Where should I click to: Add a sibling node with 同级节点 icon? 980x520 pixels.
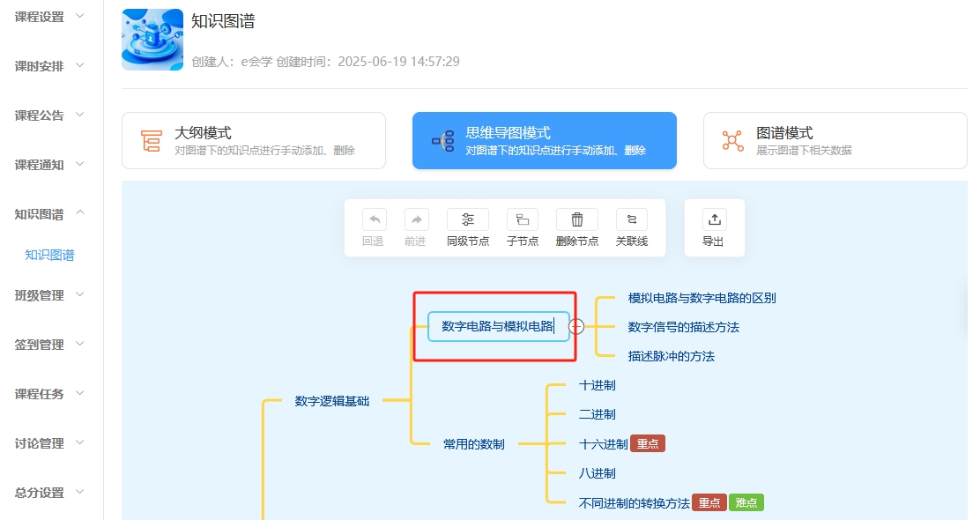tap(468, 220)
